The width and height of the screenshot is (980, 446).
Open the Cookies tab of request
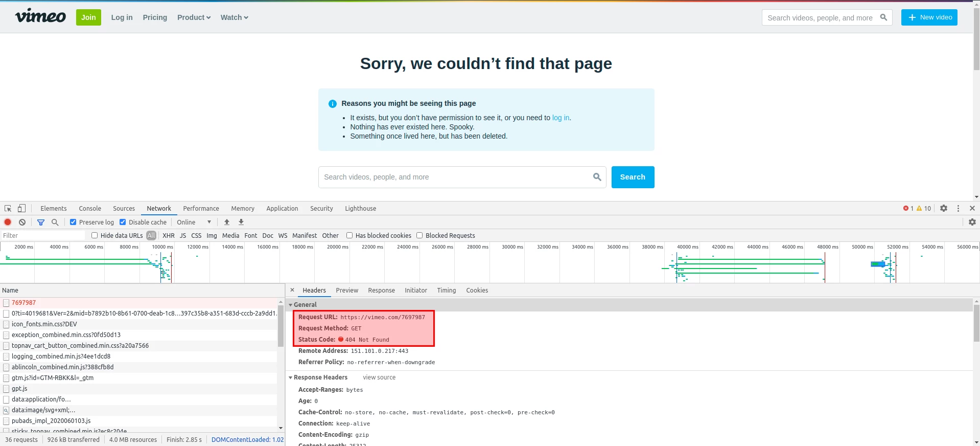click(477, 290)
